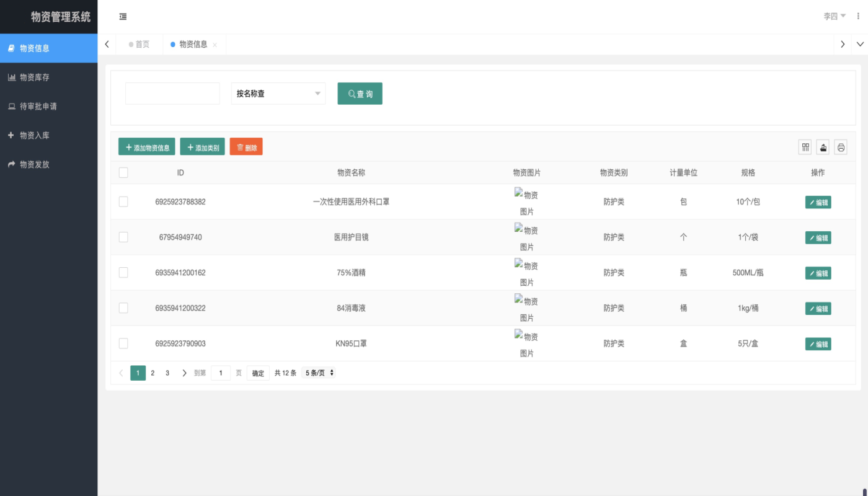Select all rows with header checkbox

point(123,172)
